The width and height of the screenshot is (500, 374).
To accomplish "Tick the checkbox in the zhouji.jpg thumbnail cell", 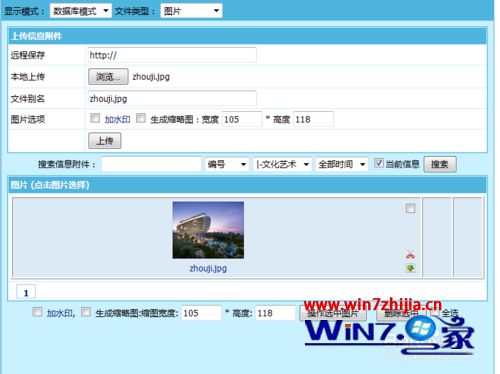I will coord(410,208).
